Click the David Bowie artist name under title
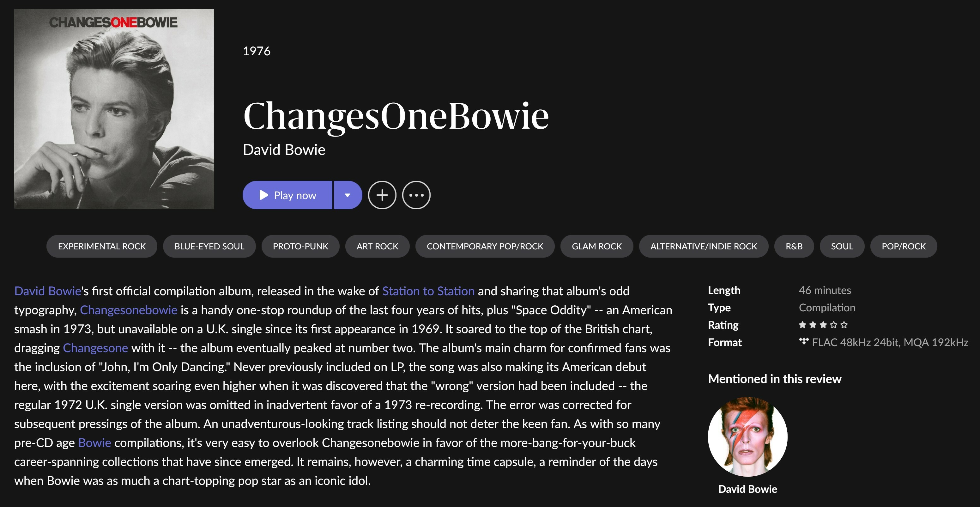Image resolution: width=980 pixels, height=507 pixels. pos(284,150)
